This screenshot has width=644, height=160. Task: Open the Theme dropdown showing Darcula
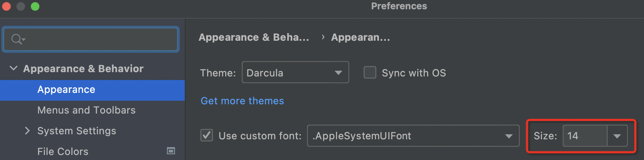pyautogui.click(x=295, y=72)
